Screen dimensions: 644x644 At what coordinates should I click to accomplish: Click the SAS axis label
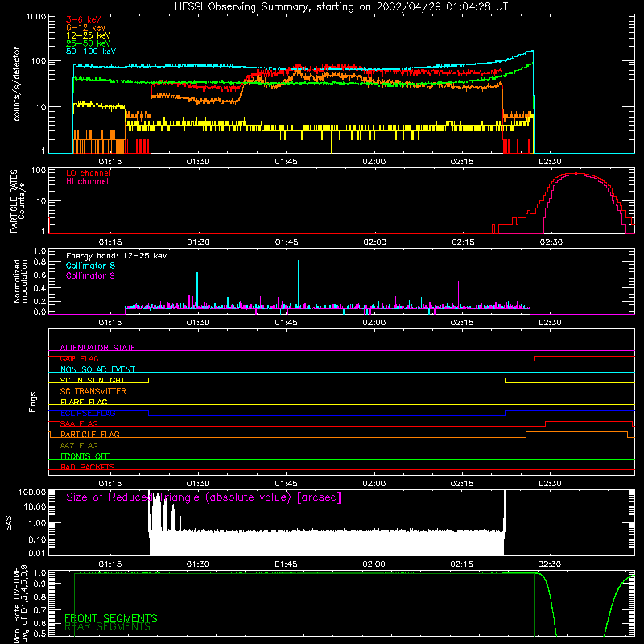pos(8,523)
